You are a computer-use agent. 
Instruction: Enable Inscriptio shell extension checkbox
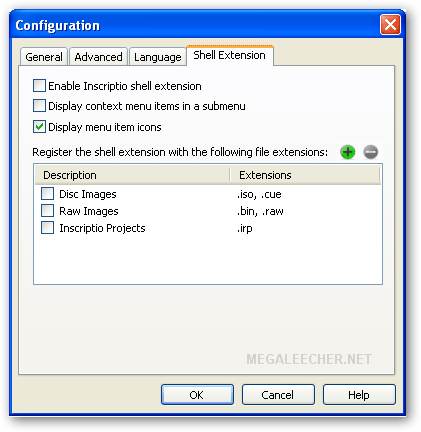39,86
